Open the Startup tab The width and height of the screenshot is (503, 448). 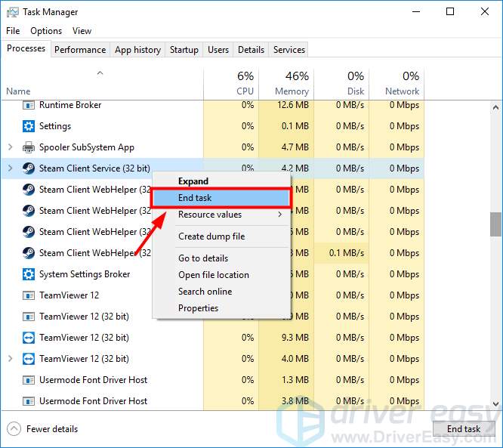[184, 50]
